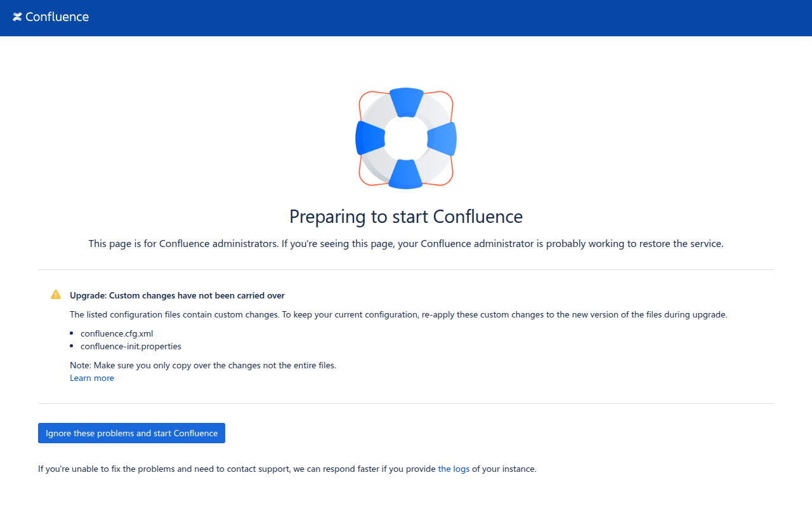Click the lifebuoy's left-hand blue segment
Viewport: 812px width, 508px height.
tap(369, 138)
